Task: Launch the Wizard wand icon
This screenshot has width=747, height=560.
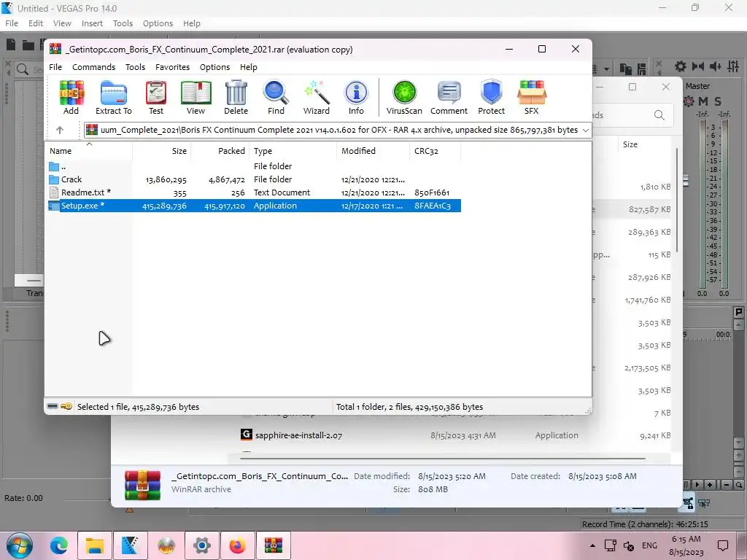Action: pos(317,98)
